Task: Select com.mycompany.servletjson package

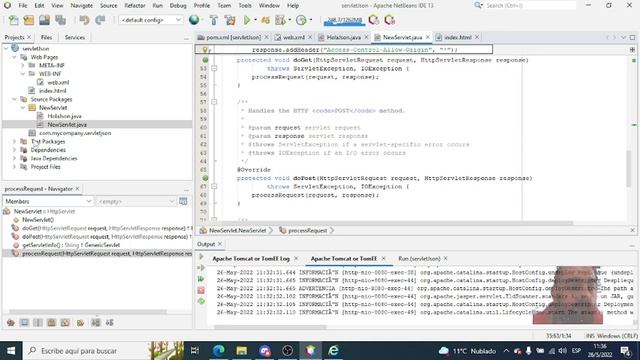Action: pos(75,133)
